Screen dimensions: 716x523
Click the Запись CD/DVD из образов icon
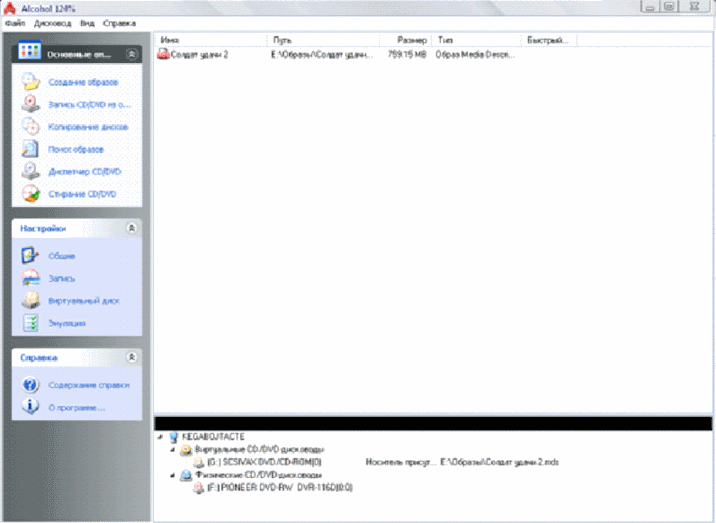[x=31, y=104]
